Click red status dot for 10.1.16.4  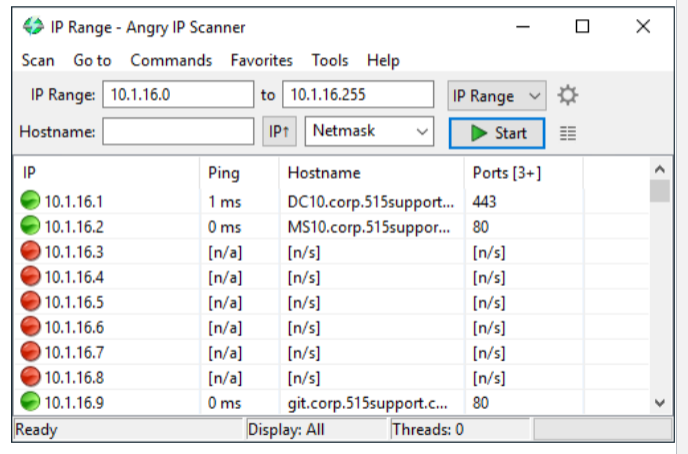tap(30, 276)
